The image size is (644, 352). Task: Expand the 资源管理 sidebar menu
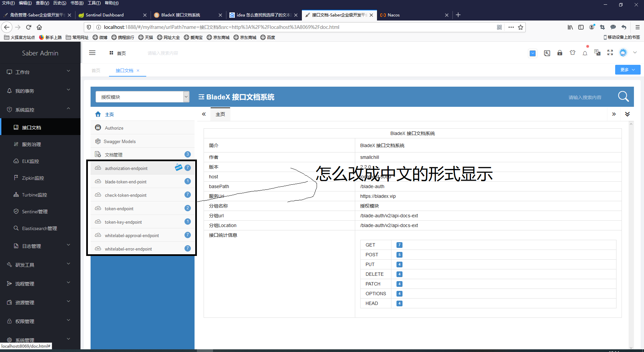pyautogui.click(x=40, y=302)
